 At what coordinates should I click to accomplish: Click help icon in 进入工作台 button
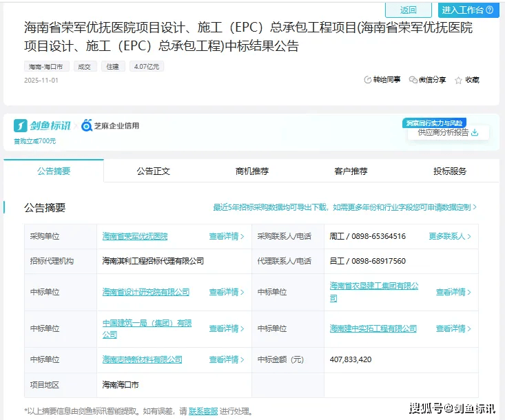pos(489,10)
